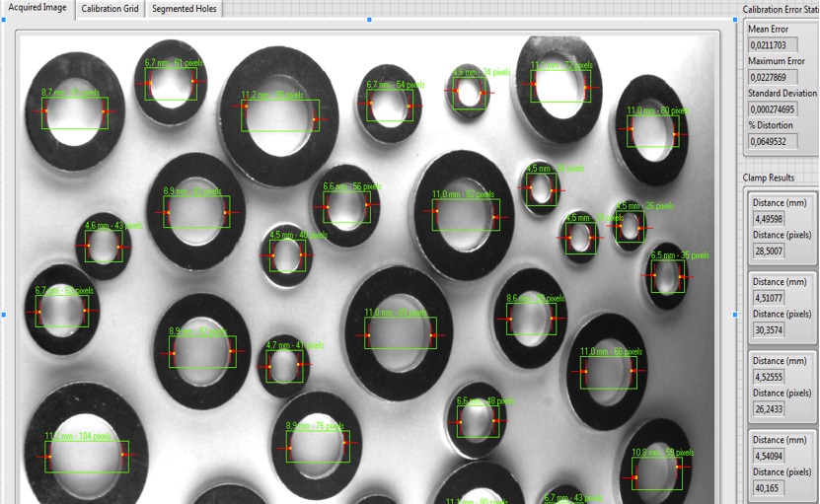Screen dimensions: 820x504
Task: Switch to the Acquired Image tab
Action: [x=37, y=8]
